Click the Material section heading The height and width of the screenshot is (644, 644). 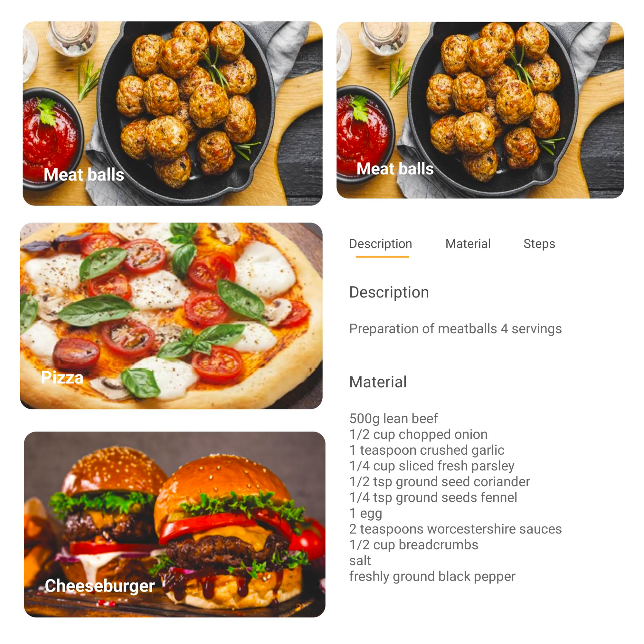tap(378, 382)
